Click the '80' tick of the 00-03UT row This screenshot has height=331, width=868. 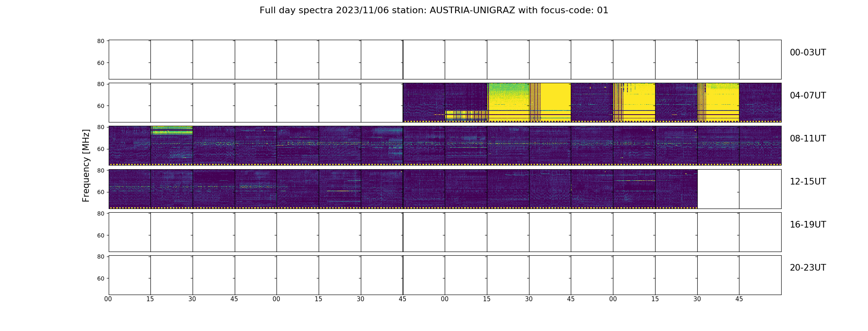pos(100,41)
